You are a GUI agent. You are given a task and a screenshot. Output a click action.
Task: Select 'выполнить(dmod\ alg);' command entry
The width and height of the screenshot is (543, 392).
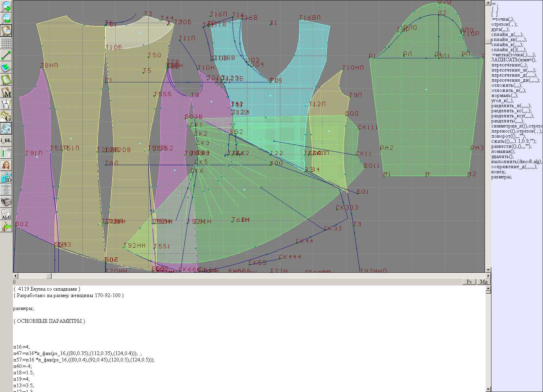coord(516,162)
